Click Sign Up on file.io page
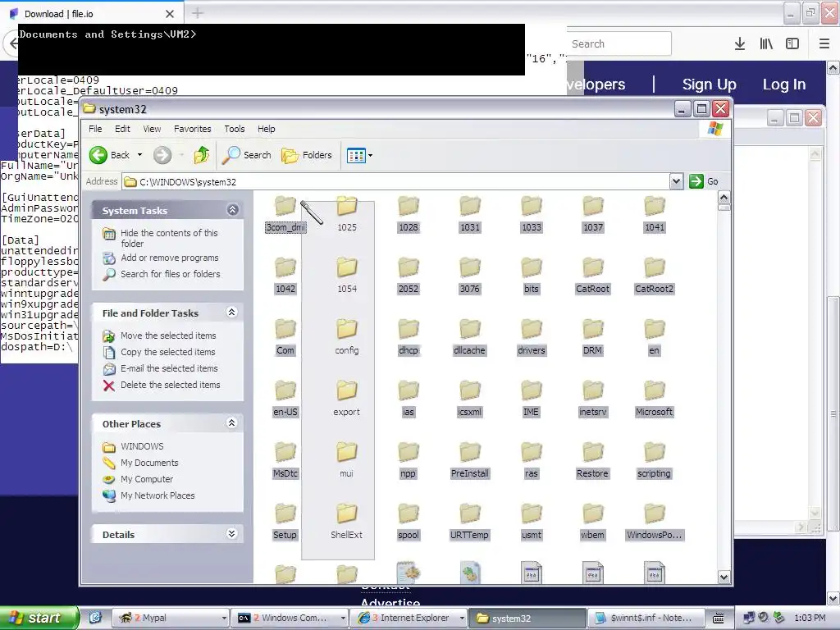Screen dimensions: 840x630 coord(710,84)
